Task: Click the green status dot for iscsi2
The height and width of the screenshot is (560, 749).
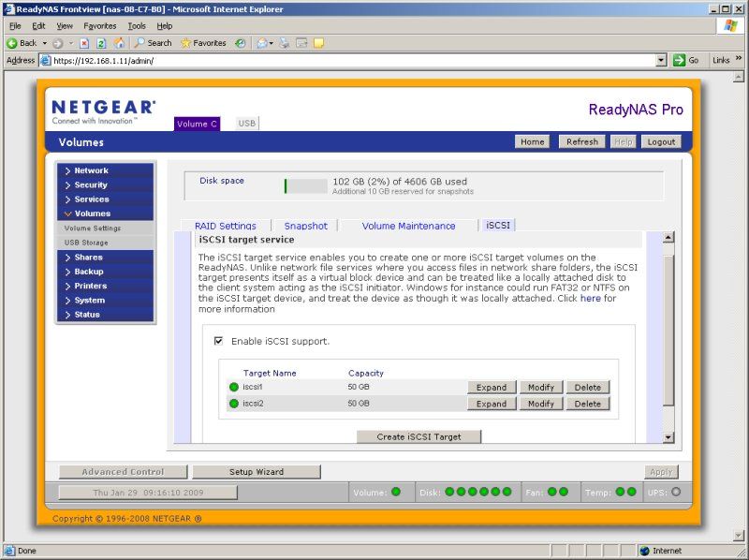Action: [233, 404]
